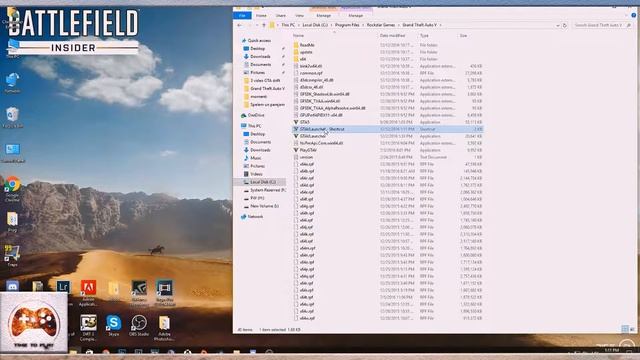Open Recycle Bin on the desktop

click(x=12, y=118)
